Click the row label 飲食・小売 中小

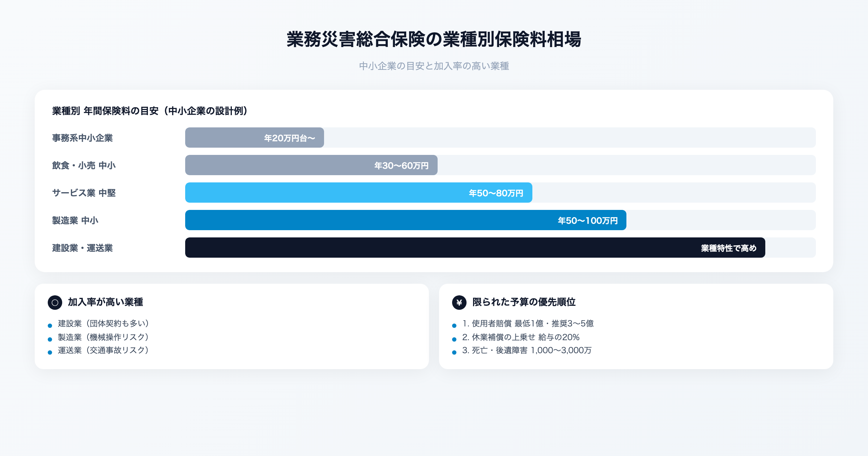click(84, 165)
